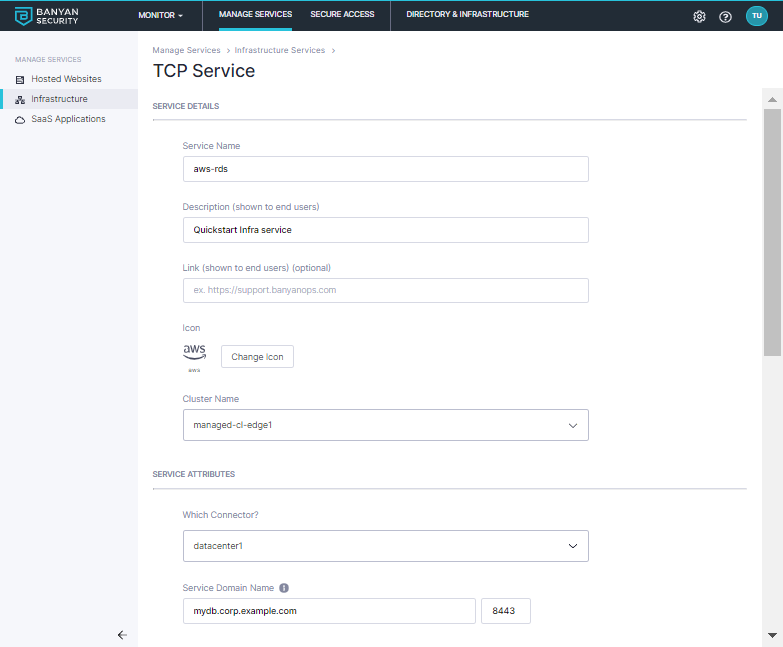
Task: Open the TU user avatar menu
Action: tap(757, 16)
